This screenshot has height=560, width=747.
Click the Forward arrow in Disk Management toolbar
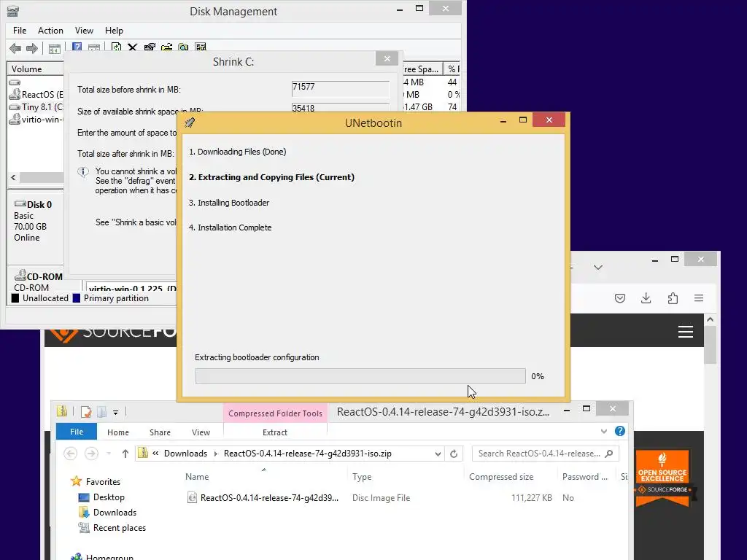[x=32, y=48]
